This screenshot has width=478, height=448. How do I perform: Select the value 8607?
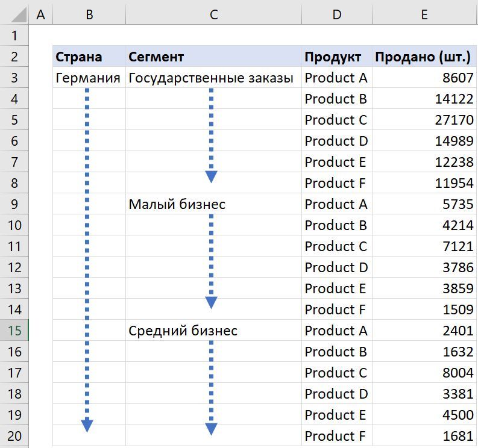[424, 78]
